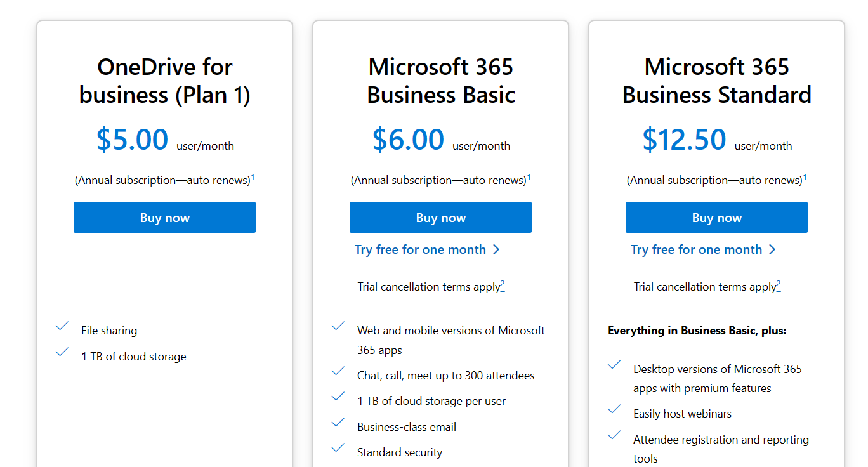The height and width of the screenshot is (467, 868).
Task: Open footnote 1 under Business Basic annual subscription
Action: [x=529, y=178]
